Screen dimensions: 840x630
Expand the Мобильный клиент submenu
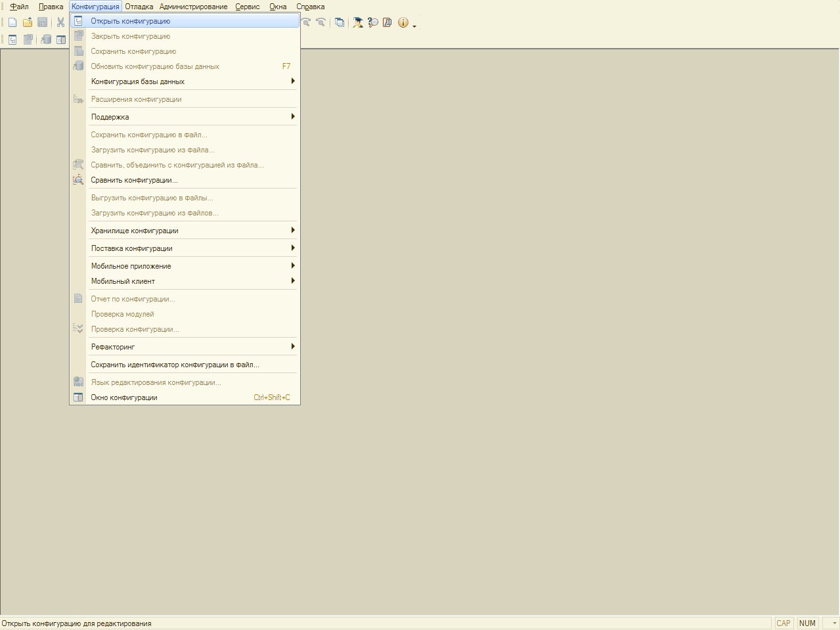(x=185, y=281)
